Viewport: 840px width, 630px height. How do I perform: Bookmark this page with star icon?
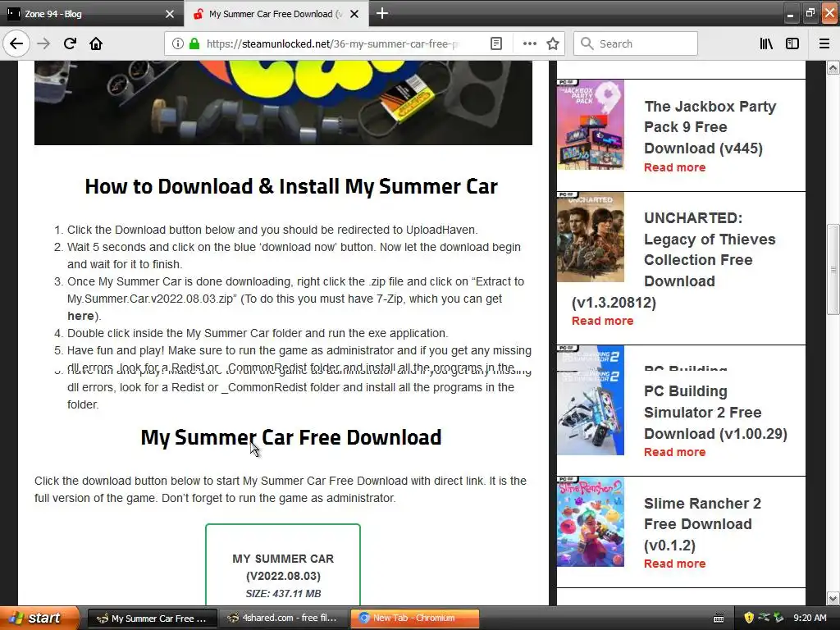pyautogui.click(x=553, y=43)
